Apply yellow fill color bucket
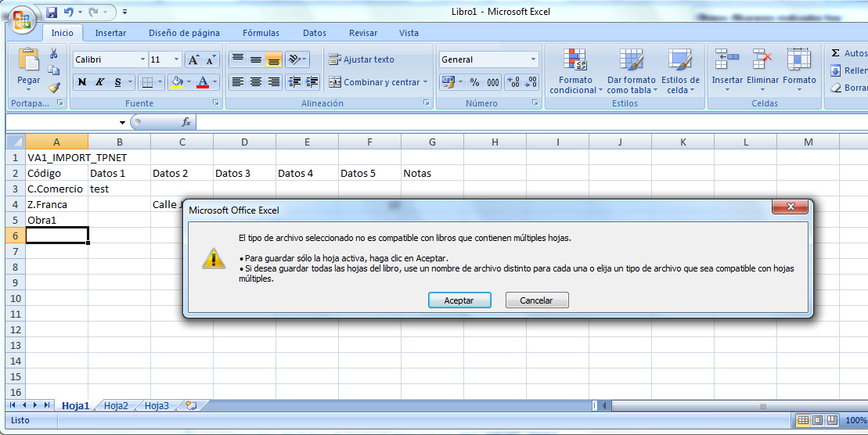Image resolution: width=868 pixels, height=435 pixels. pyautogui.click(x=177, y=82)
